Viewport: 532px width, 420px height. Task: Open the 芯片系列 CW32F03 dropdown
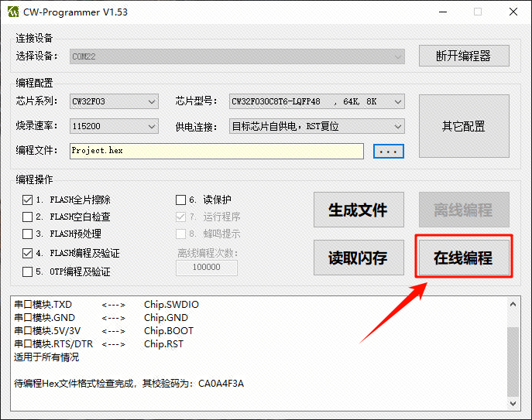[114, 101]
